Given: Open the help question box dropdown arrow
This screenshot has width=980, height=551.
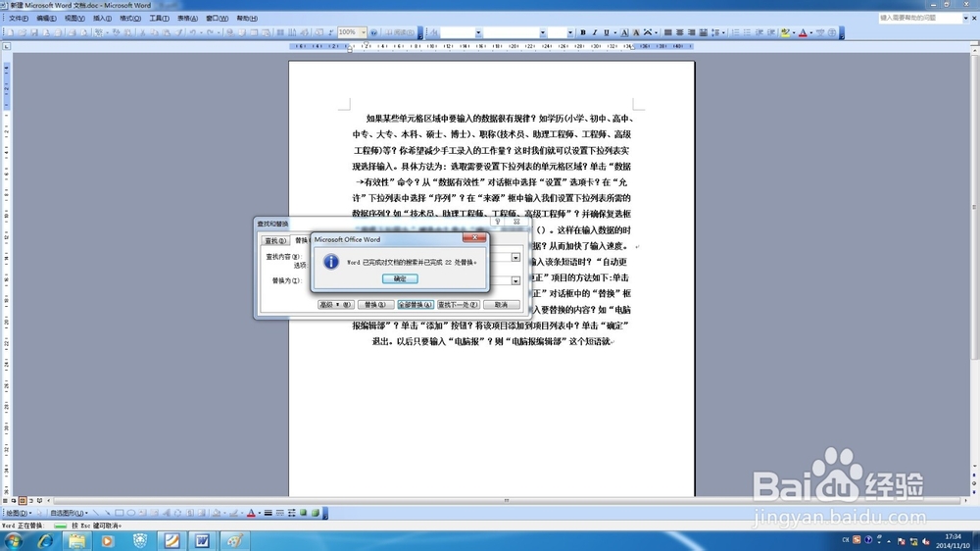Looking at the screenshot, I should [965, 18].
